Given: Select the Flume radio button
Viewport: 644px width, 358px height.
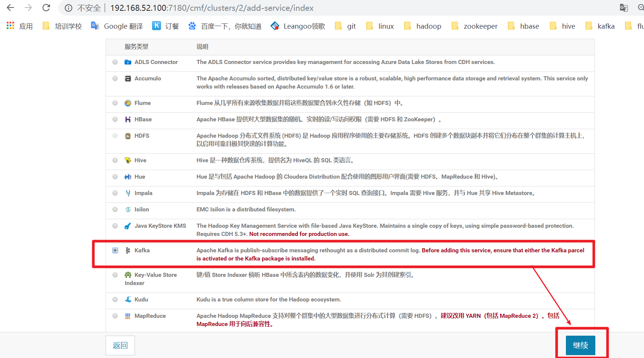Looking at the screenshot, I should click(x=115, y=103).
